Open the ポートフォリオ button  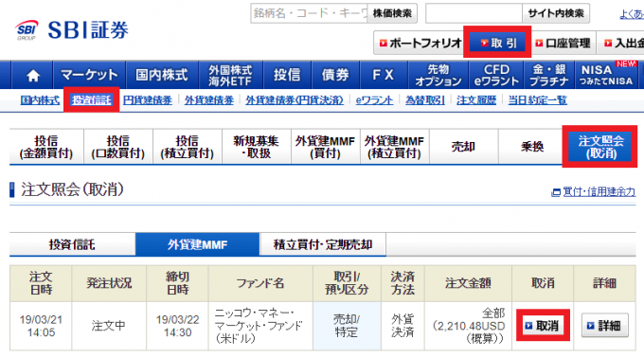click(x=420, y=43)
